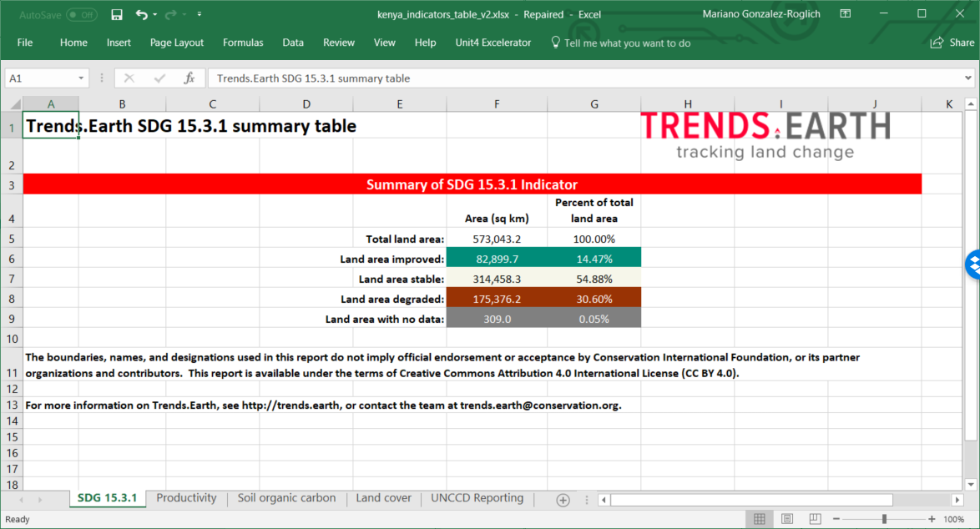Select Normal view icon in status bar

[x=759, y=519]
